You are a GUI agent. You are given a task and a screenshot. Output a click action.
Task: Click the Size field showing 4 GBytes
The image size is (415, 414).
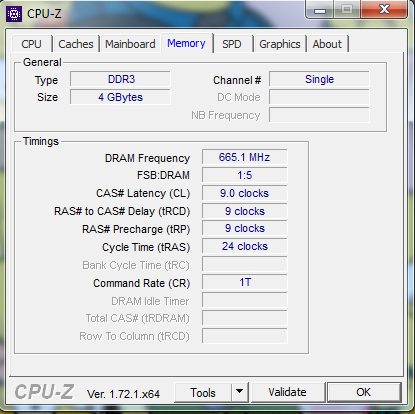point(120,97)
